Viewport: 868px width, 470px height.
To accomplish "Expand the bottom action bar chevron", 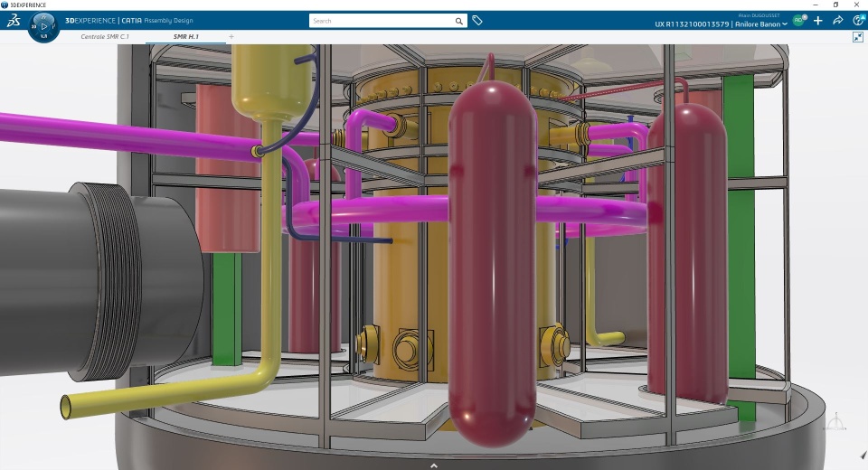I will point(434,465).
